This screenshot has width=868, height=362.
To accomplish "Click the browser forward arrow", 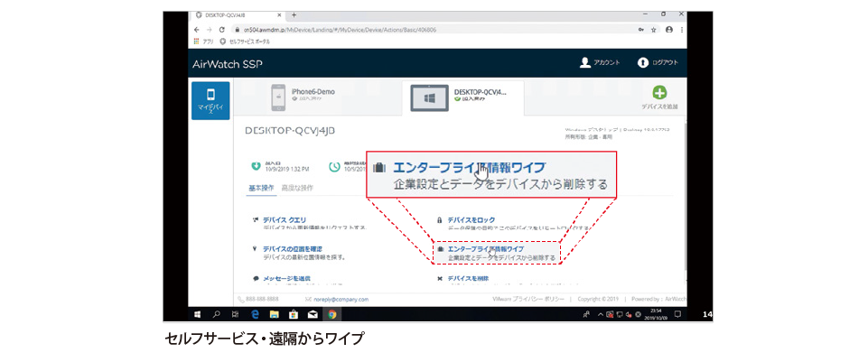I will pos(210,30).
